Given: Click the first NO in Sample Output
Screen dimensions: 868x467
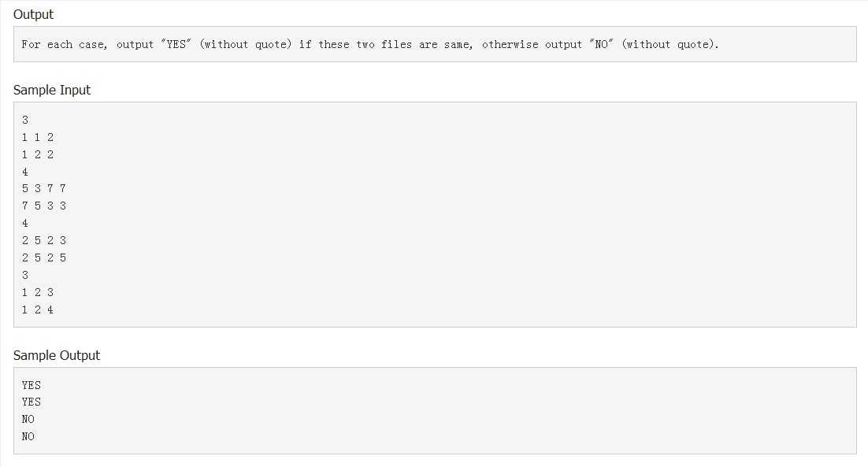Looking at the screenshot, I should [28, 420].
